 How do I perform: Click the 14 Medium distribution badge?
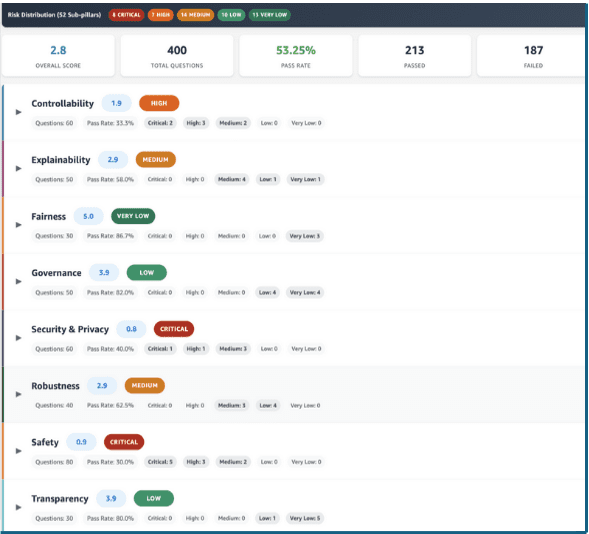point(195,15)
